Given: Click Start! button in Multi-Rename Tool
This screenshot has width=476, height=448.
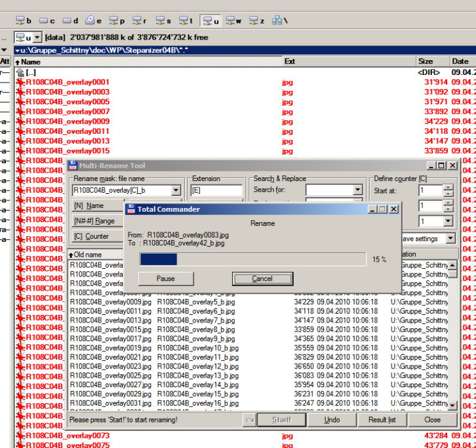Looking at the screenshot, I should coord(282,420).
